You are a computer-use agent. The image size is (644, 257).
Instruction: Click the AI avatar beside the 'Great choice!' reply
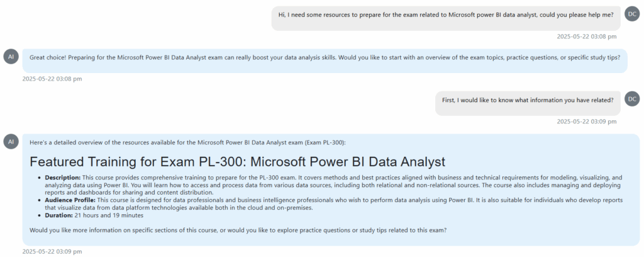coord(11,57)
